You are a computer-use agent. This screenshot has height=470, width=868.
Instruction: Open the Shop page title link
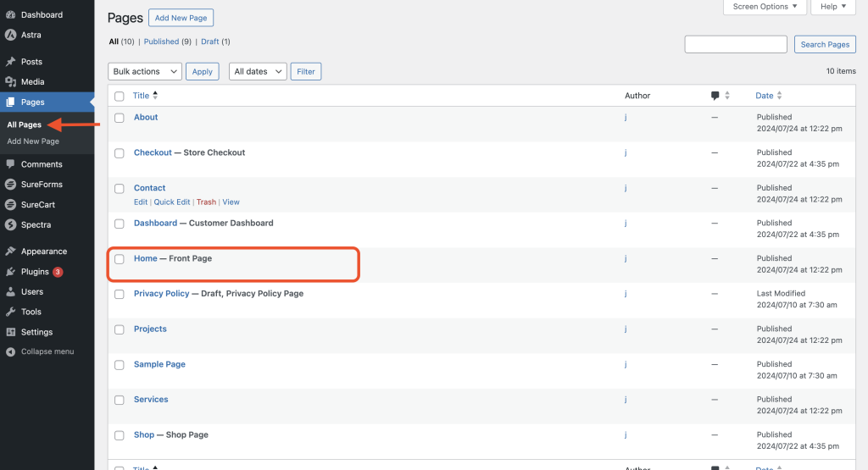coord(144,434)
